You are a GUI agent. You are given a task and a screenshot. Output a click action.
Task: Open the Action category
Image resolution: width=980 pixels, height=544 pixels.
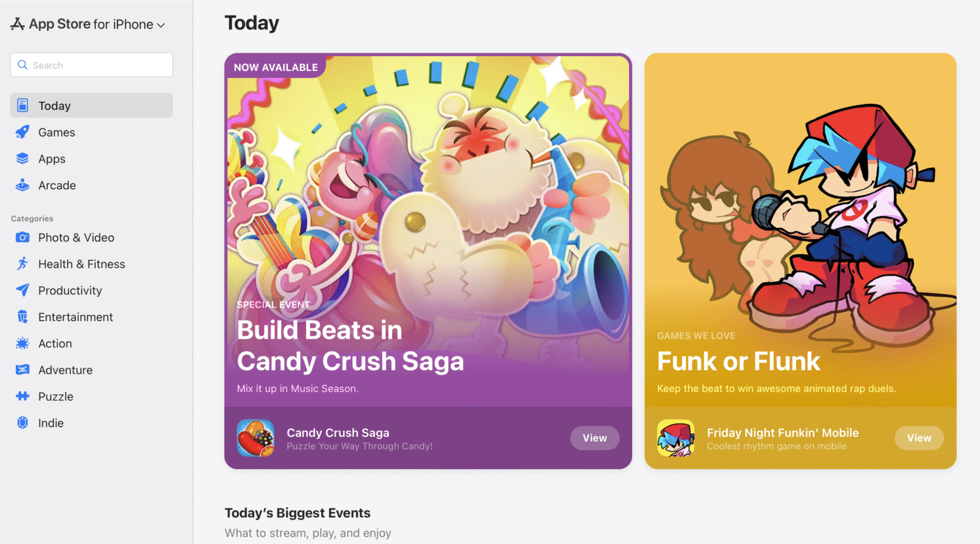55,344
